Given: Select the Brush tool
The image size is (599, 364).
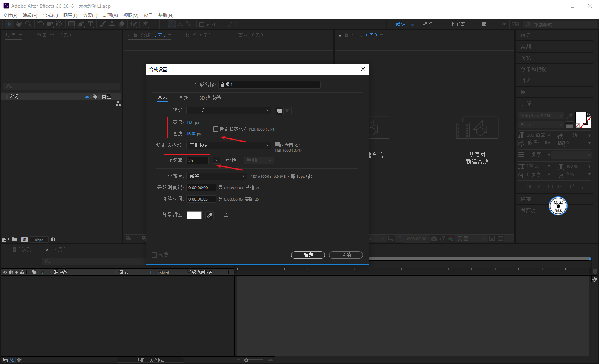Looking at the screenshot, I should tap(103, 24).
